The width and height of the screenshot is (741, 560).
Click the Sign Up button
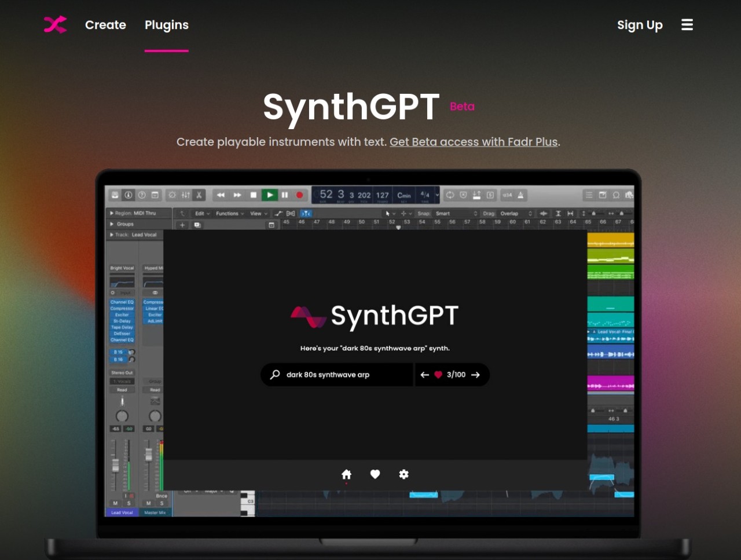click(x=640, y=25)
